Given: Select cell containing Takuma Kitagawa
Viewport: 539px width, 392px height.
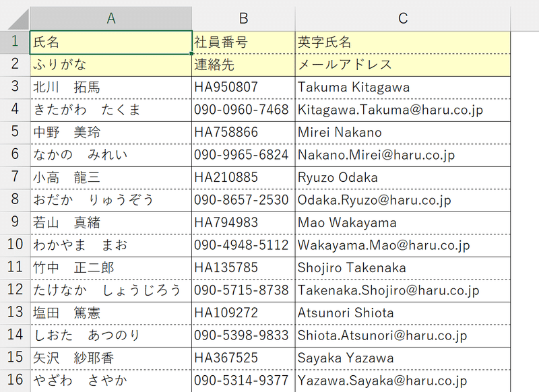Looking at the screenshot, I should [402, 88].
